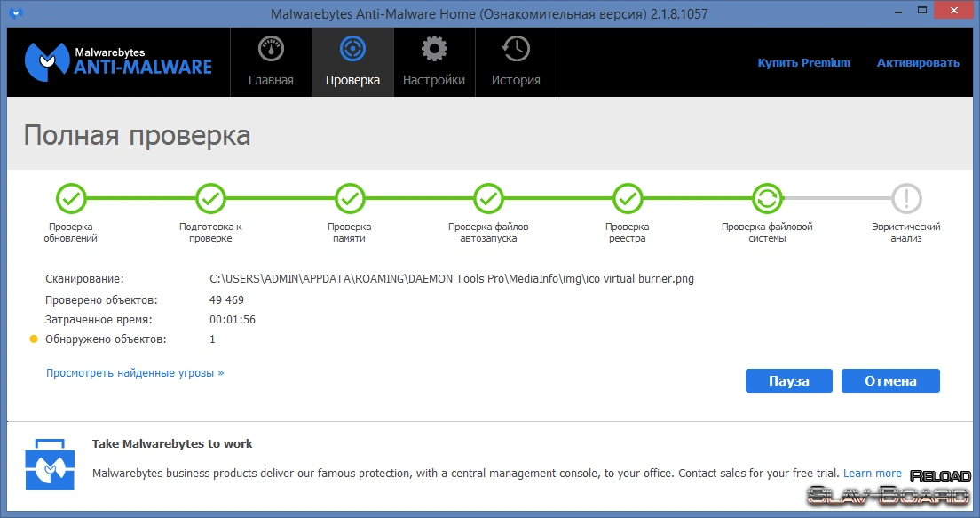Click the Malwarebytes Anti-Malware logo
980x518 pixels.
click(118, 62)
